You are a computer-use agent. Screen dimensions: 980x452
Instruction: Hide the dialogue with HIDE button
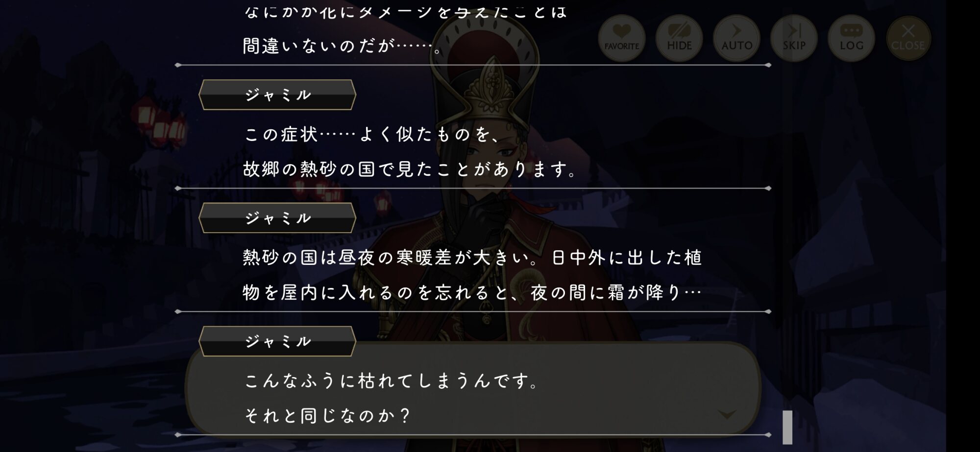point(679,38)
